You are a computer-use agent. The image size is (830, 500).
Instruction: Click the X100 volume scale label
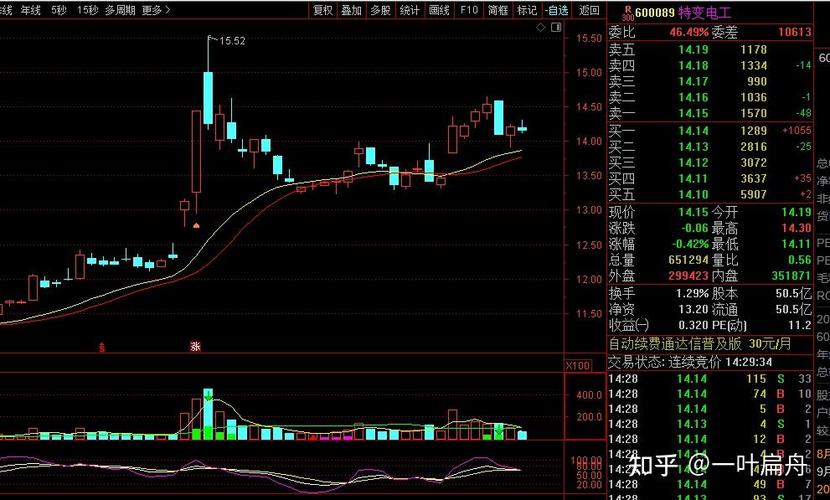[x=578, y=366]
